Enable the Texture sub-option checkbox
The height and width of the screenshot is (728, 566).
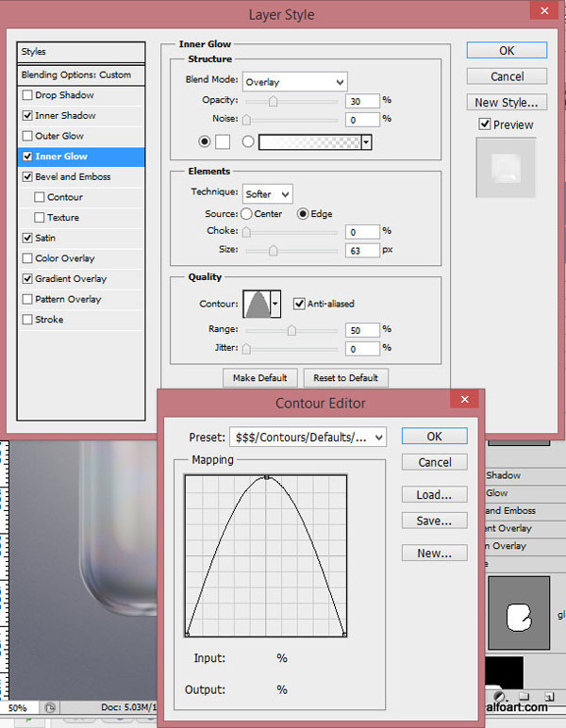[40, 217]
